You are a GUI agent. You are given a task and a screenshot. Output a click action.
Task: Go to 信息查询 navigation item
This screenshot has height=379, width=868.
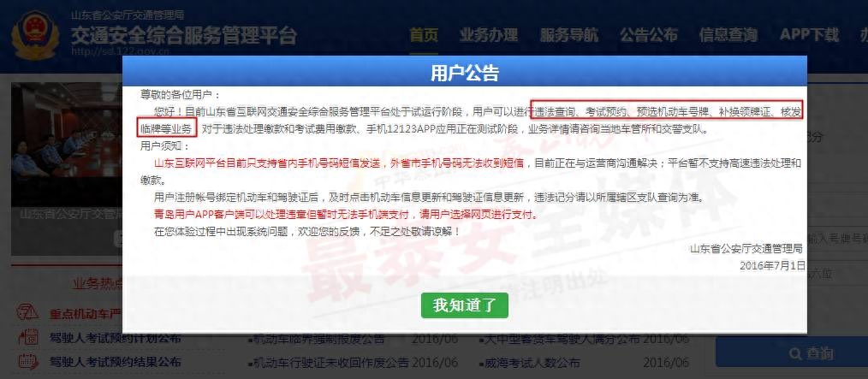tap(728, 35)
